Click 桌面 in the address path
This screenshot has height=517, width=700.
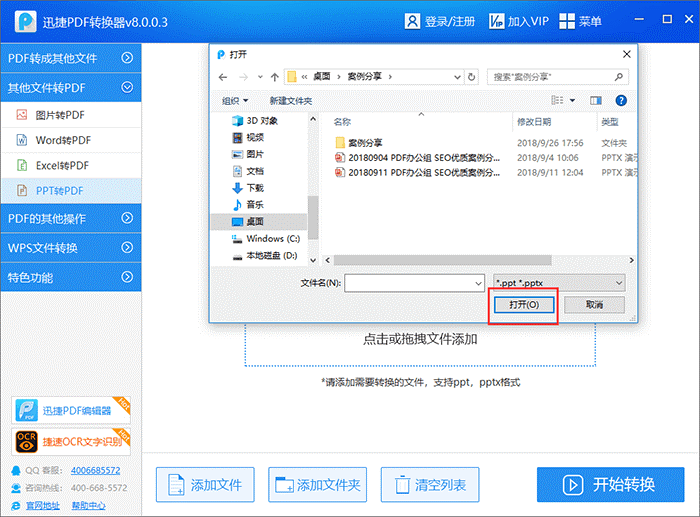tap(321, 77)
